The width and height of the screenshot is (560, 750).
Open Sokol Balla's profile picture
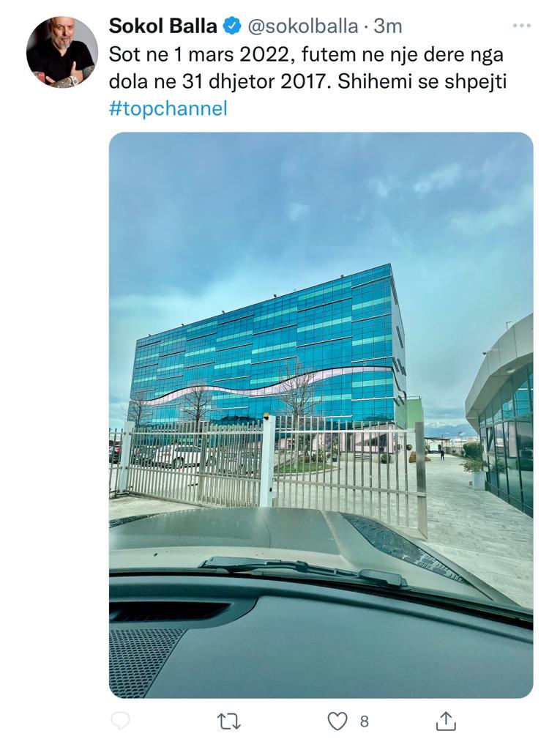click(x=61, y=52)
